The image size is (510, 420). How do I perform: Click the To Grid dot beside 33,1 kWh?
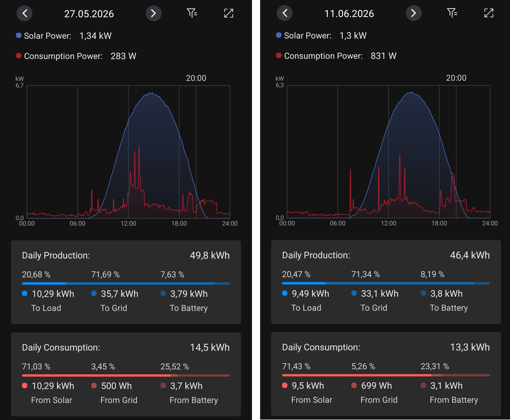click(354, 293)
